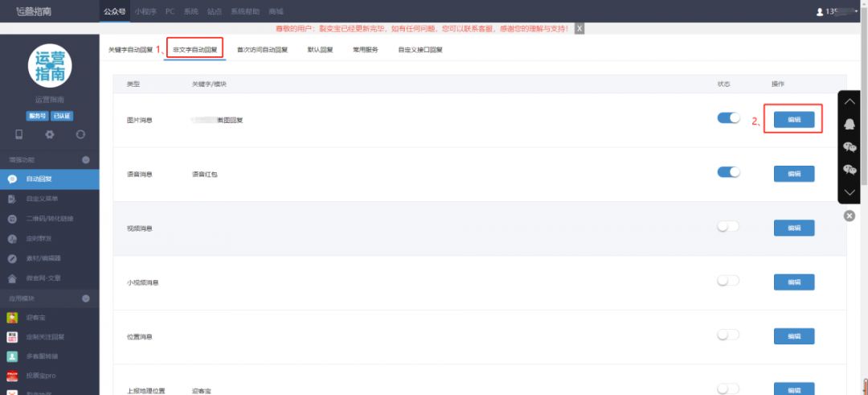Click the 已认证 badge
The image size is (868, 395).
tap(62, 117)
